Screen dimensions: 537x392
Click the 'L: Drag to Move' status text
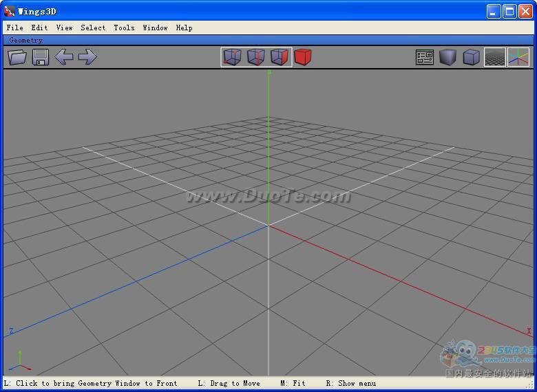229,383
